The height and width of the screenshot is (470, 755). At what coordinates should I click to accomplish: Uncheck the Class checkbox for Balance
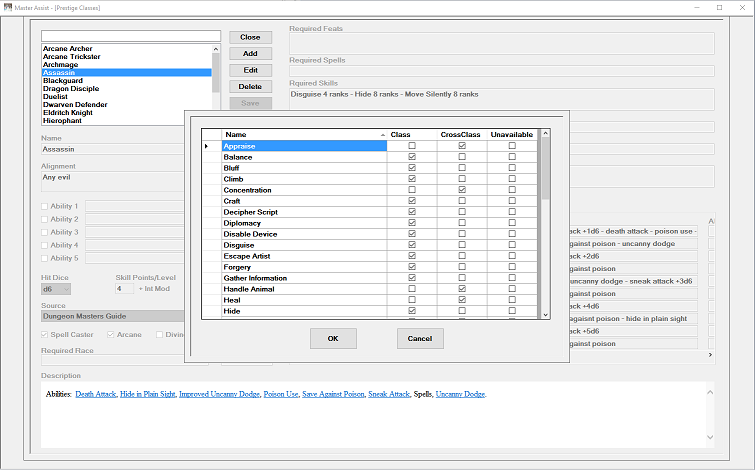click(x=412, y=157)
